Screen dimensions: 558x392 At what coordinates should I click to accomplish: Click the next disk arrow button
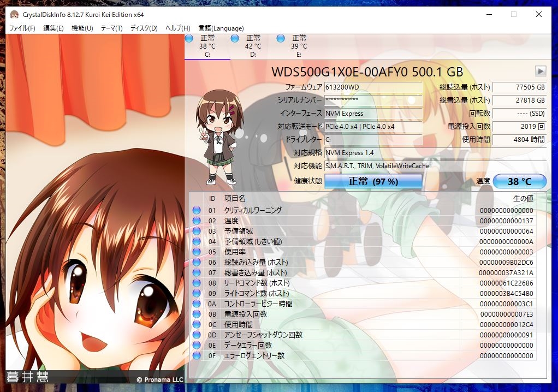click(x=541, y=71)
